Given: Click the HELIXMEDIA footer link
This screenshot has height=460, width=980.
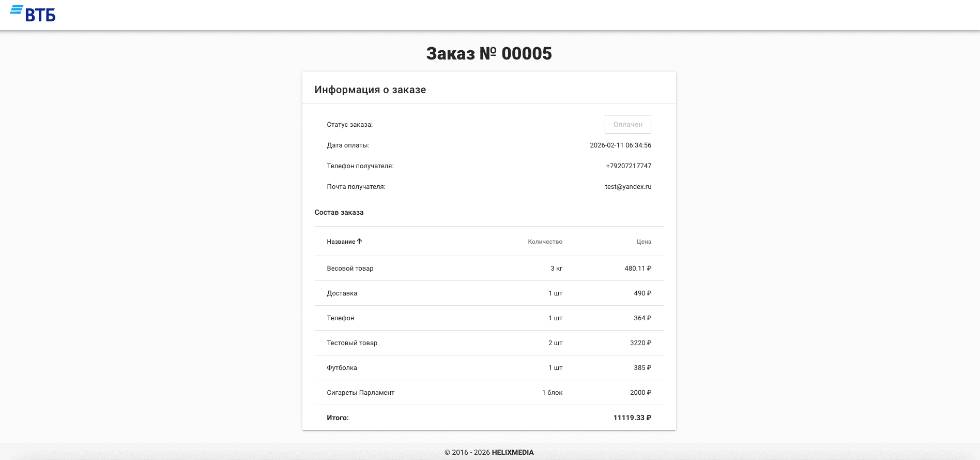Looking at the screenshot, I should click(512, 452).
